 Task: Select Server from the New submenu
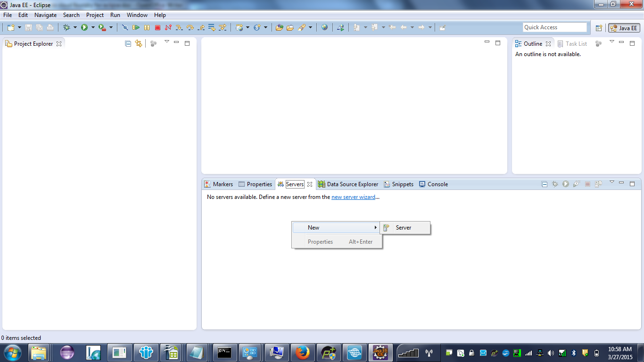click(404, 227)
